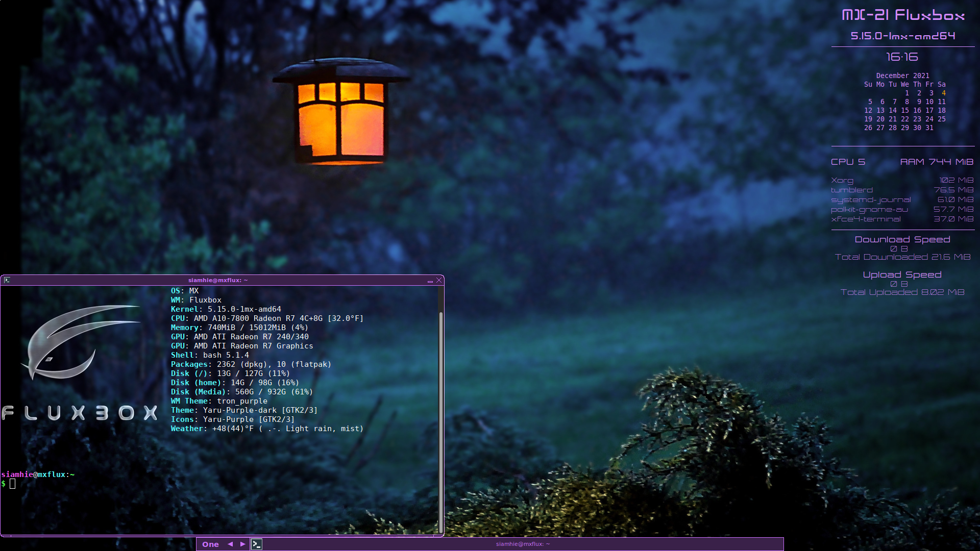Click the conky clock showing 16:16
Image resolution: width=980 pixels, height=551 pixels.
click(902, 57)
